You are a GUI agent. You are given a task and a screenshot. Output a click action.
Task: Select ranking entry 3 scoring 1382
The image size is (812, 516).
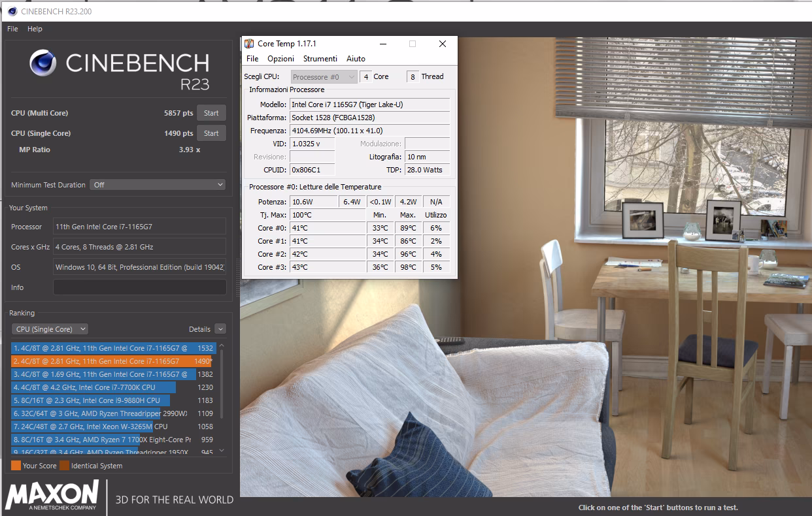[112, 374]
